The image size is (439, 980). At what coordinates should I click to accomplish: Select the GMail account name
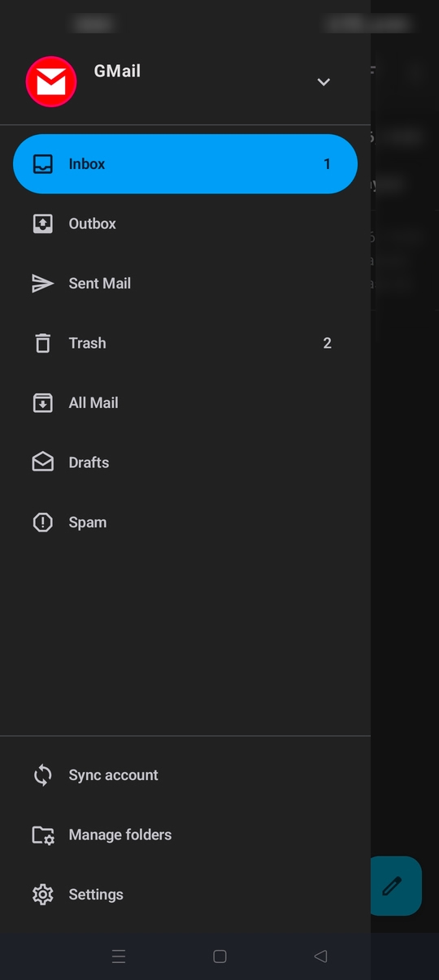[117, 71]
